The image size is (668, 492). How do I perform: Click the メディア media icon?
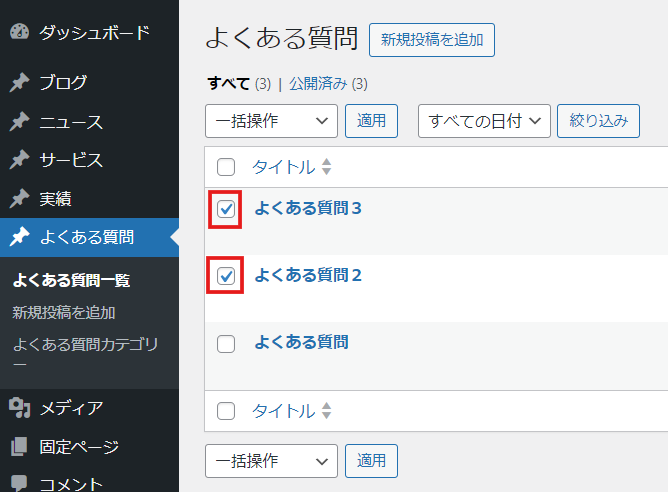coord(20,408)
